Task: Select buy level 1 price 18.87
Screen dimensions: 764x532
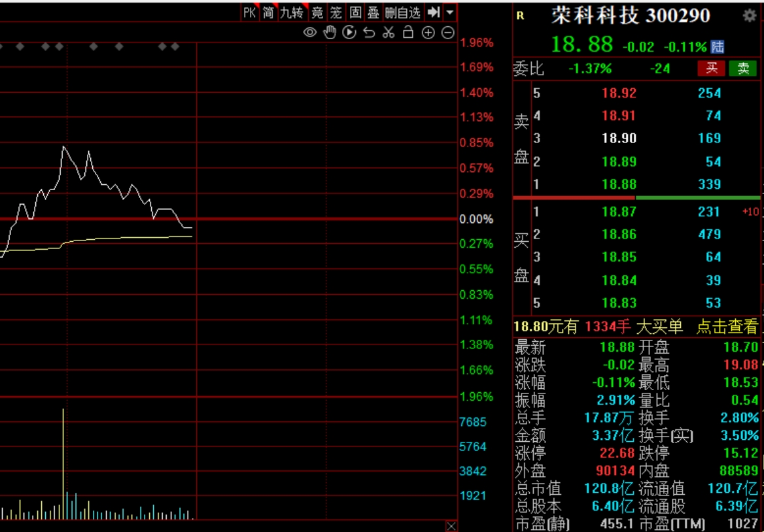Action: (619, 212)
